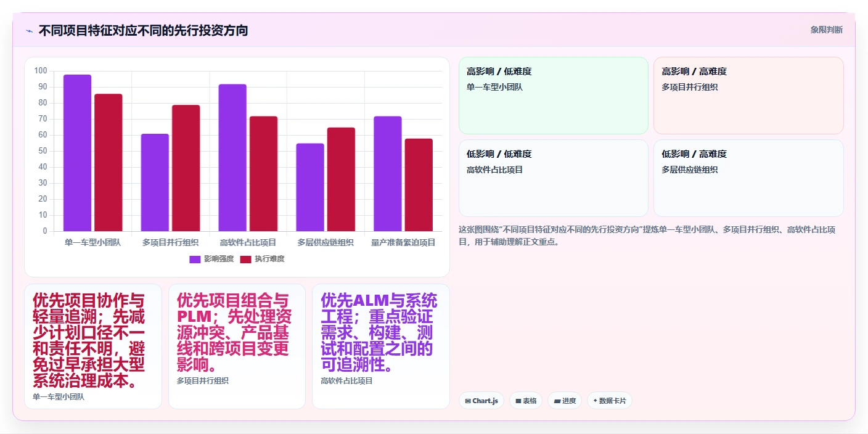Image resolution: width=868 pixels, height=434 pixels.
Task: Click purple bar for 多层供应链组织
Action: tap(310, 187)
